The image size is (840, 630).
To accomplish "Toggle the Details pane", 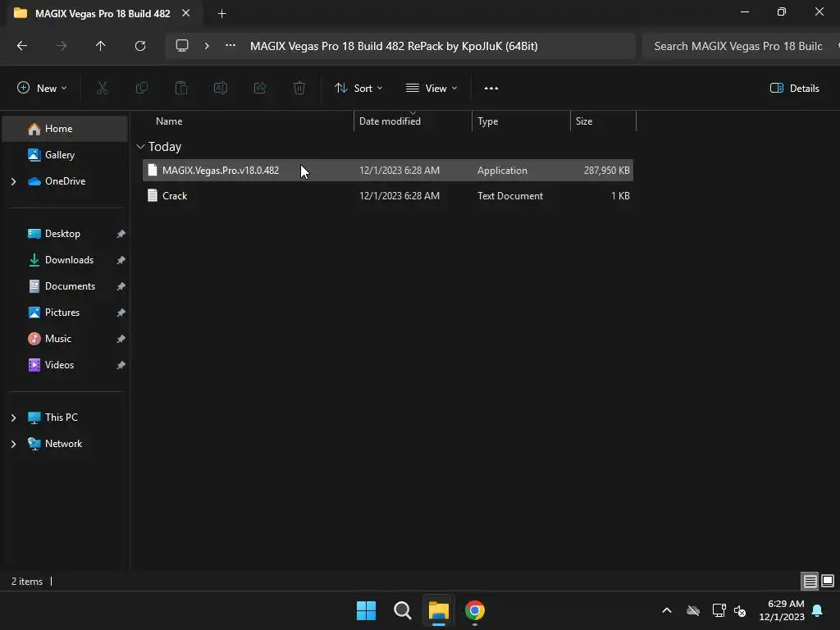I will tap(794, 89).
